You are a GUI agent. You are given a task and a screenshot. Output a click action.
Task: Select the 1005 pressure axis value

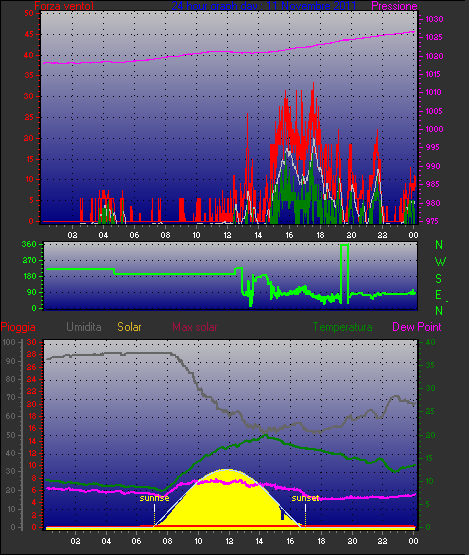pos(434,111)
